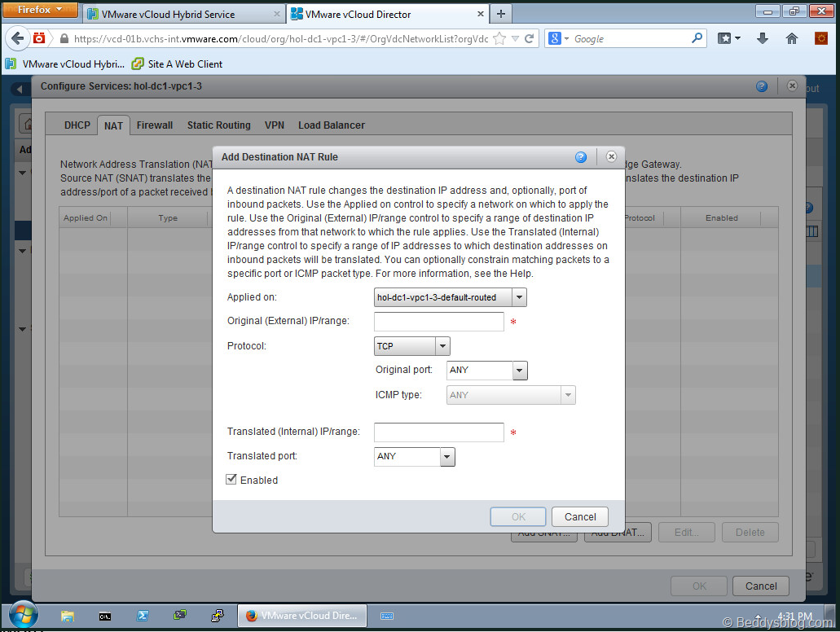Click the padlock site identity icon
The width and height of the screenshot is (840, 632).
point(64,38)
